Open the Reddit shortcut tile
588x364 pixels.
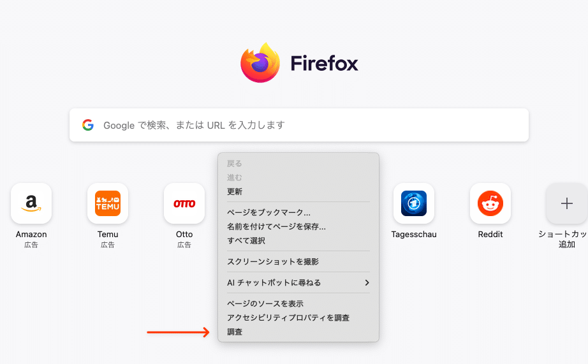pyautogui.click(x=490, y=203)
